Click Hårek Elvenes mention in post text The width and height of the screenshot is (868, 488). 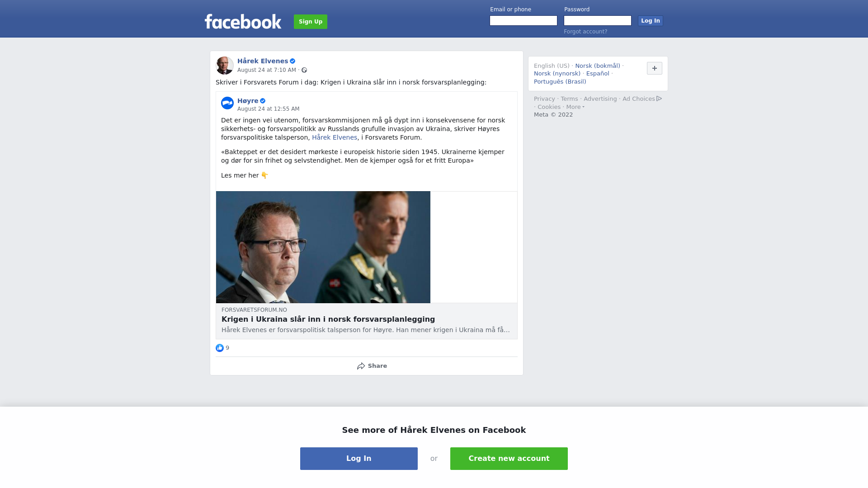335,137
